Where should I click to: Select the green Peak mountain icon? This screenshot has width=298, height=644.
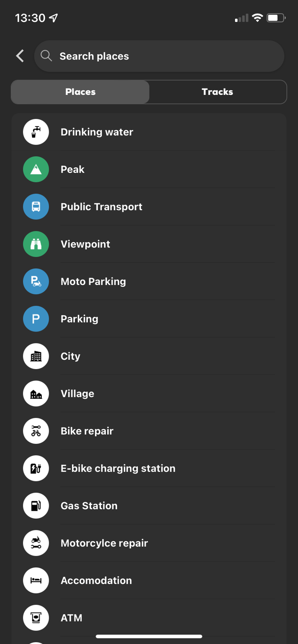coord(36,169)
